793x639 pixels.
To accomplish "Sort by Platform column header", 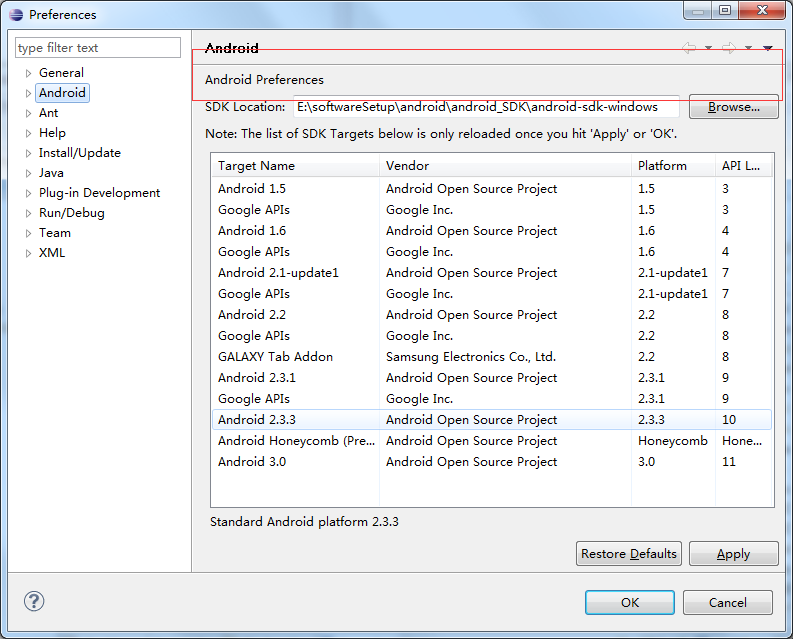I will click(x=673, y=165).
